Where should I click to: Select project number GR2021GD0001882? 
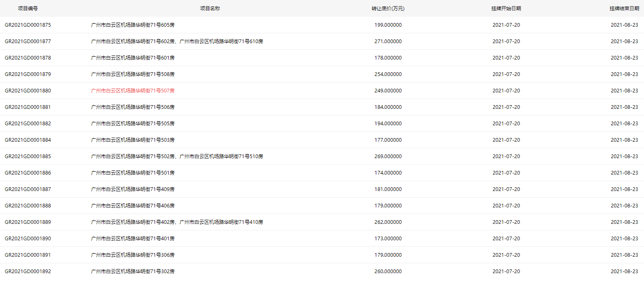point(28,124)
